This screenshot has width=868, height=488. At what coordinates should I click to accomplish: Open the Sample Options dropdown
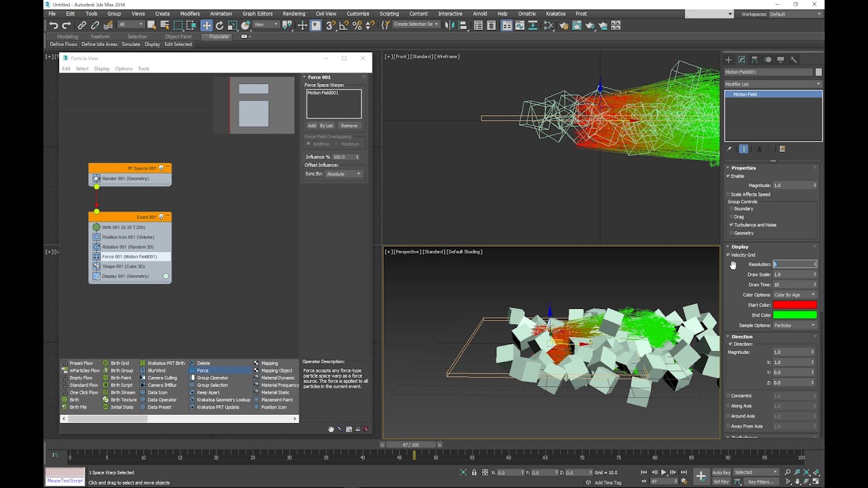pos(795,325)
